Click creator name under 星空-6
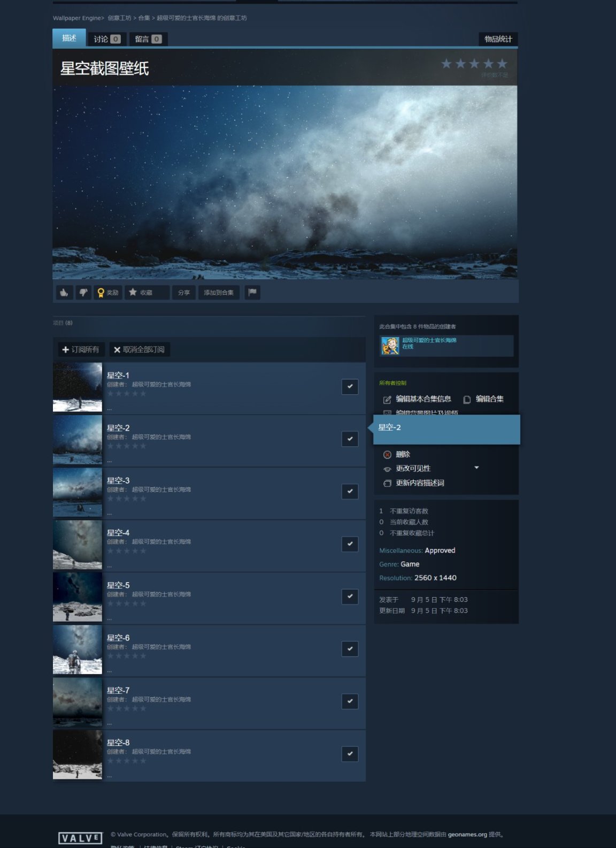The width and height of the screenshot is (616, 848). pyautogui.click(x=161, y=647)
